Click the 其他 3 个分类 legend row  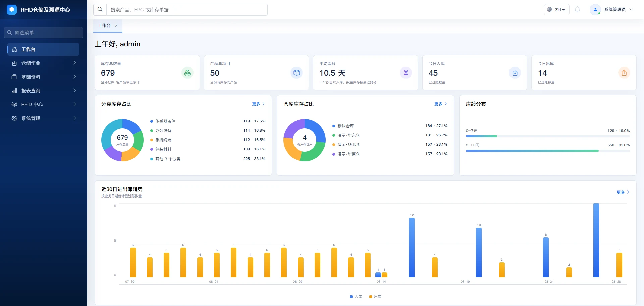point(208,159)
